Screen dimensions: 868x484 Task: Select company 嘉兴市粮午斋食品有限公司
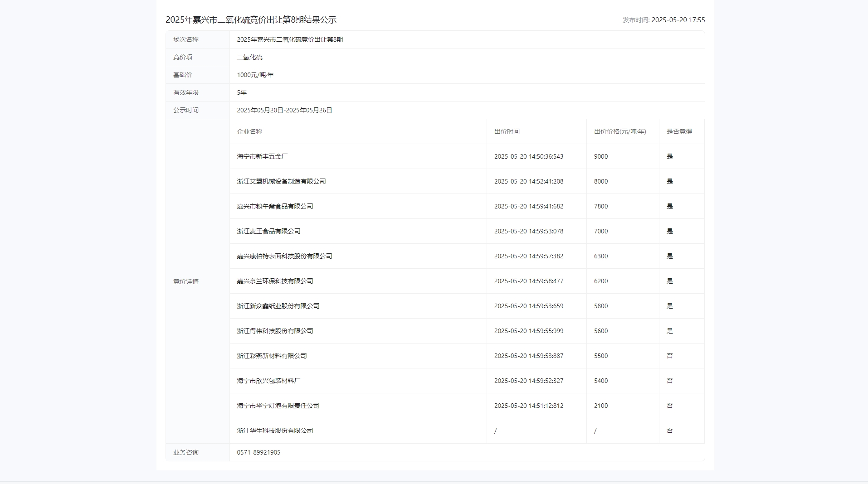(x=275, y=206)
